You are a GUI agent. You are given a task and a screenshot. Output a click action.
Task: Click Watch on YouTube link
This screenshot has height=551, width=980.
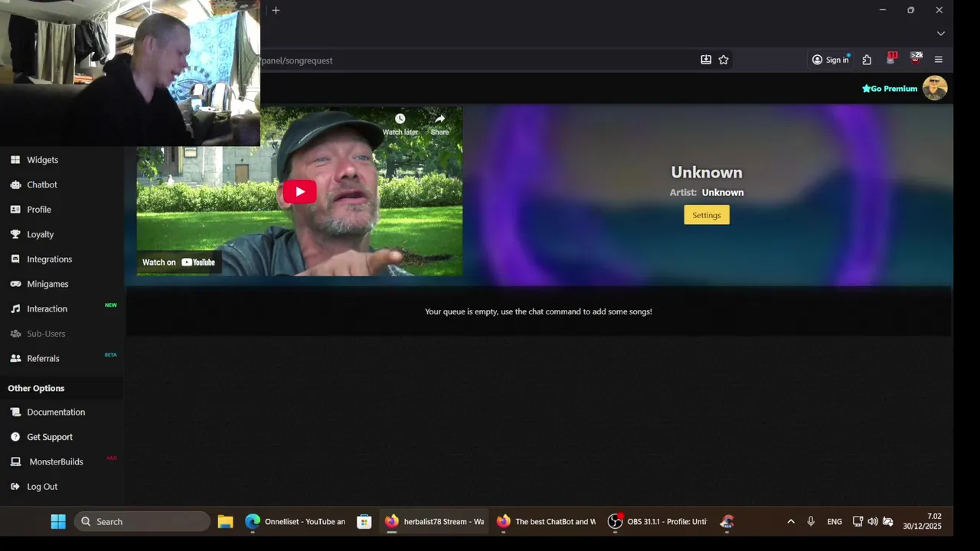179,262
